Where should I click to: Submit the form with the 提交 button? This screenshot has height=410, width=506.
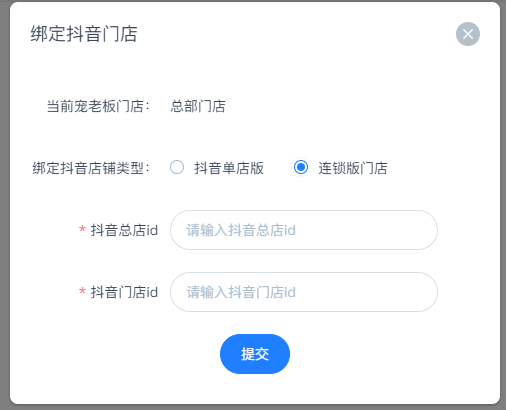tap(255, 354)
